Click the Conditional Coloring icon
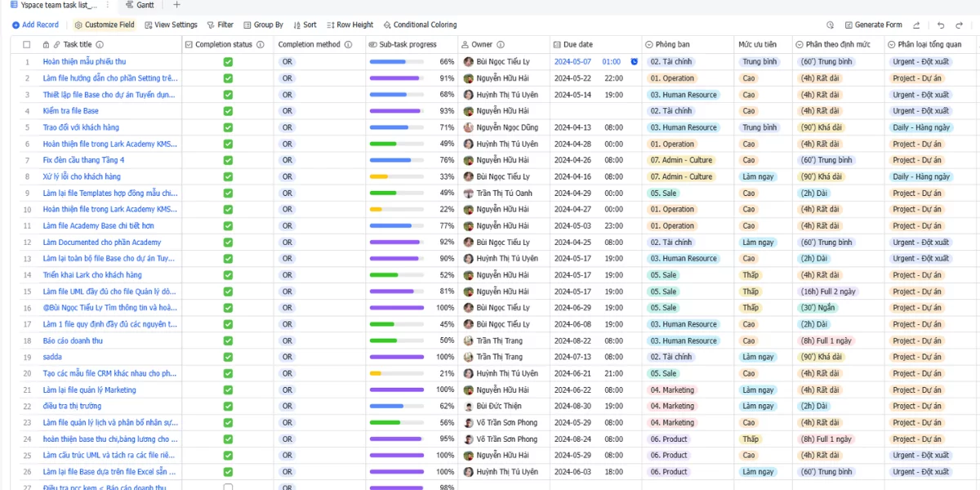 tap(386, 25)
